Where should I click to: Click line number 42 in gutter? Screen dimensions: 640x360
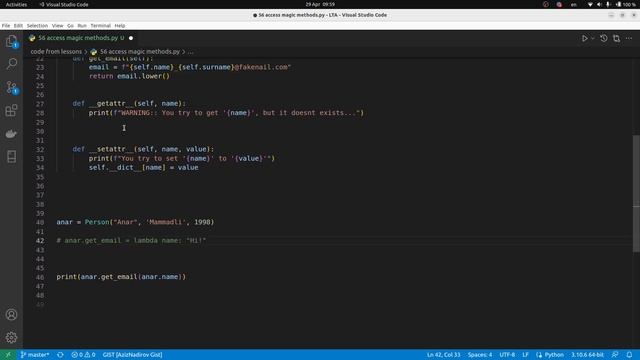pyautogui.click(x=40, y=241)
